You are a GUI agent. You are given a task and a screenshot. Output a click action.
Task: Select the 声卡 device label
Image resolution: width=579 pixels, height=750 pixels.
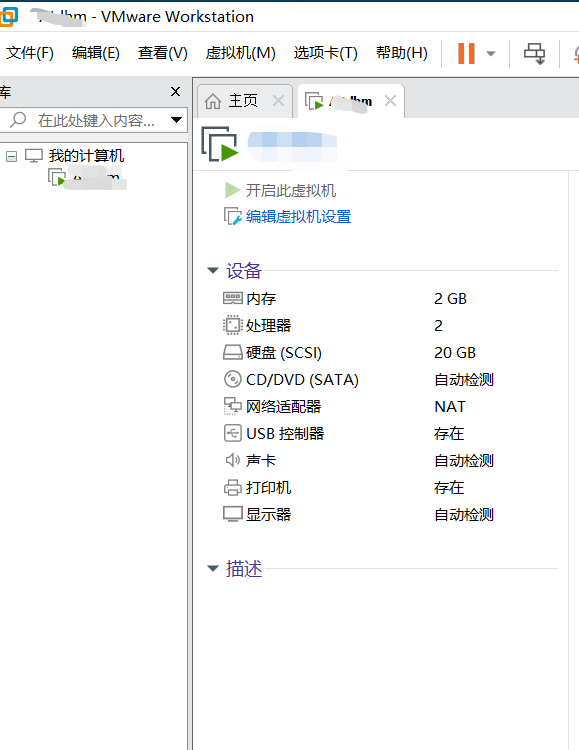click(261, 460)
